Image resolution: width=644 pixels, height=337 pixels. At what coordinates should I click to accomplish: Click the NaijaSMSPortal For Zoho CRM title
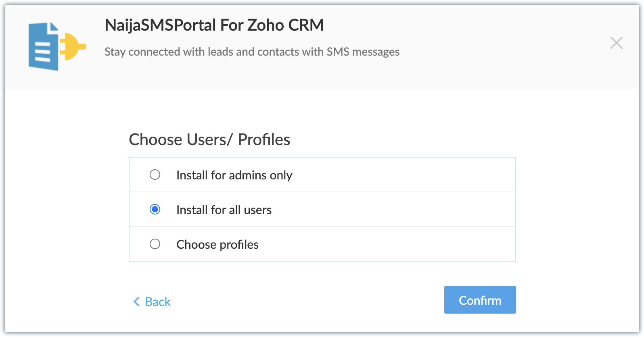(x=214, y=25)
